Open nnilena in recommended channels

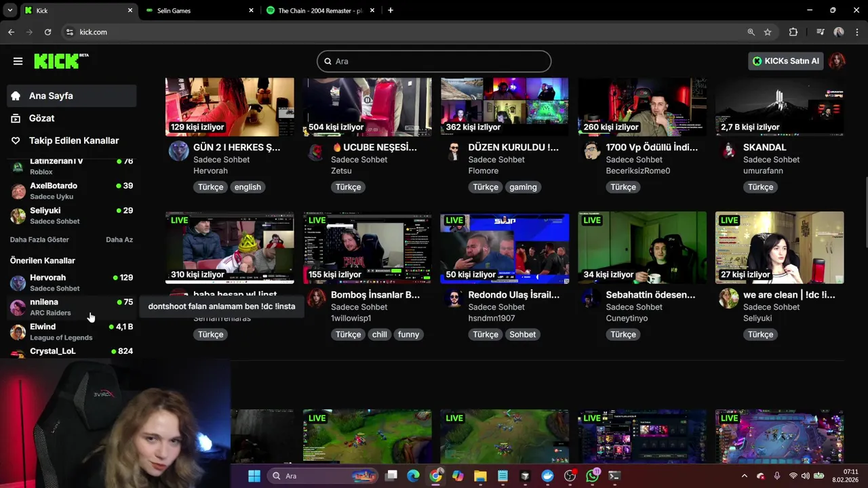click(72, 307)
